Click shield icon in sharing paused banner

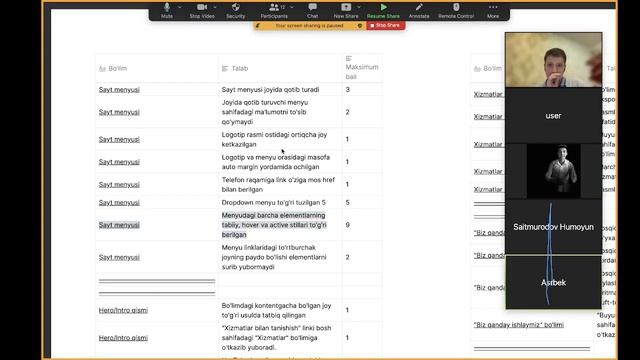coord(360,26)
